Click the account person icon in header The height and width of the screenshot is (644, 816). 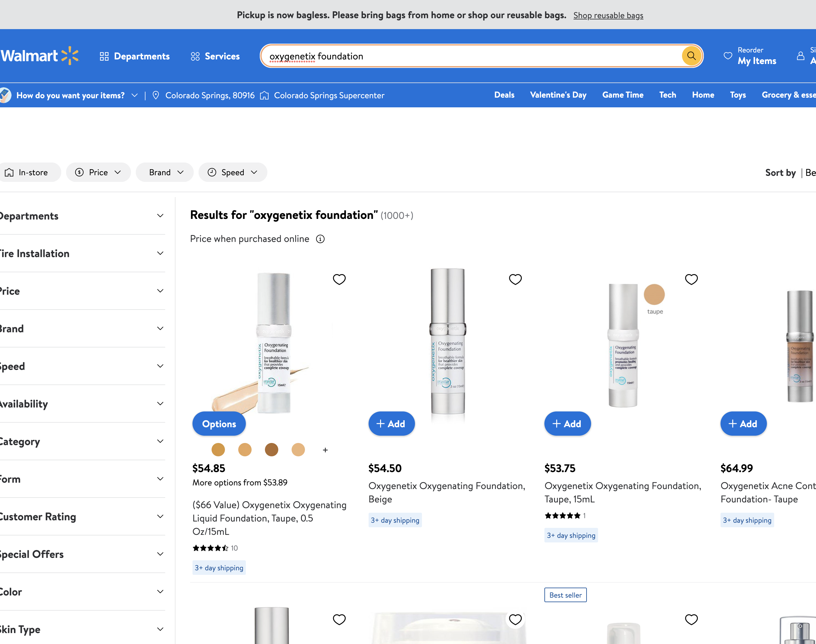coord(801,56)
